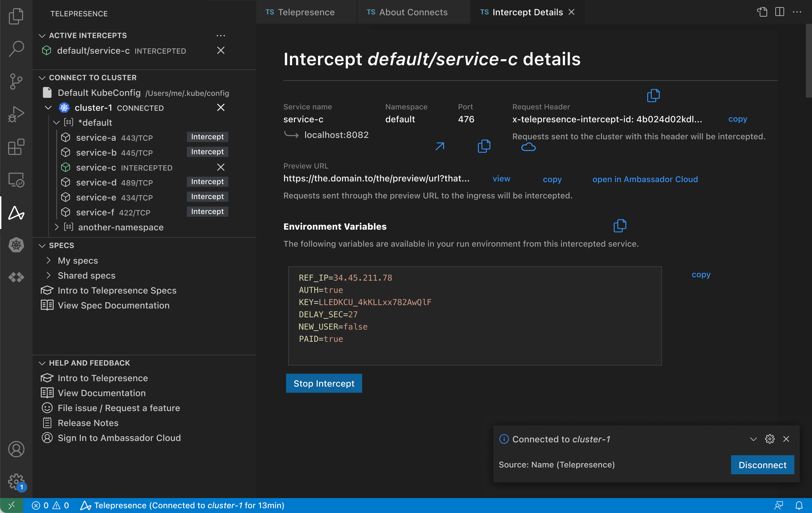This screenshot has height=513, width=812.
Task: Open errors and warnings in status bar
Action: [x=50, y=506]
